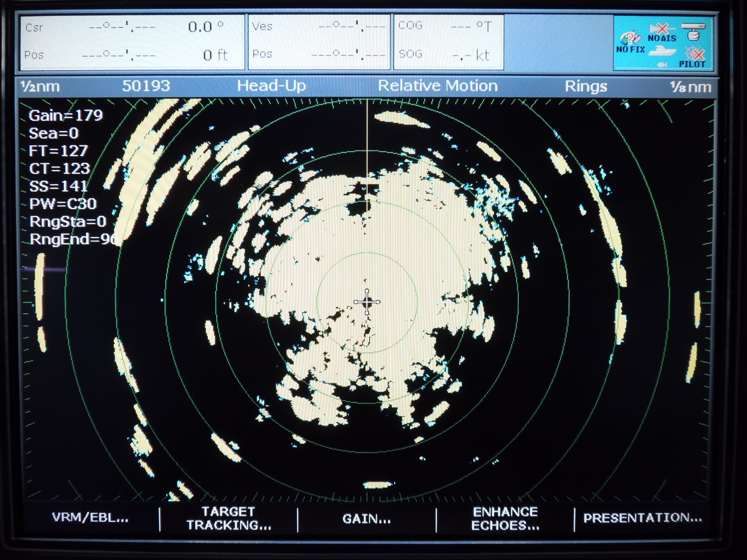747x560 pixels.
Task: Click the radar scanner status icon
Action: [693, 32]
